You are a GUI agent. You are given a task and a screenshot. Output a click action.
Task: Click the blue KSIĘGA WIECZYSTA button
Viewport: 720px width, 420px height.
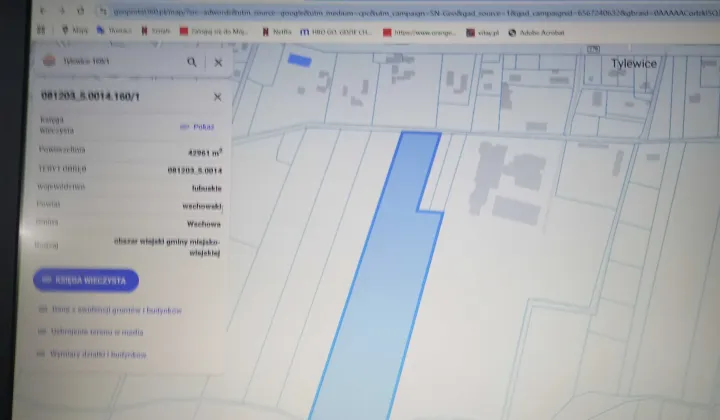click(x=86, y=280)
